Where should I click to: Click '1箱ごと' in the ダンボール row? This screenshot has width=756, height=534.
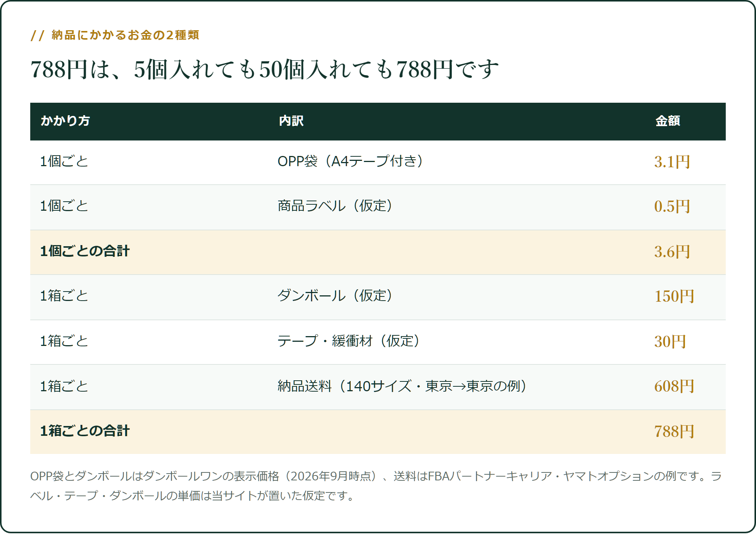[x=64, y=296]
